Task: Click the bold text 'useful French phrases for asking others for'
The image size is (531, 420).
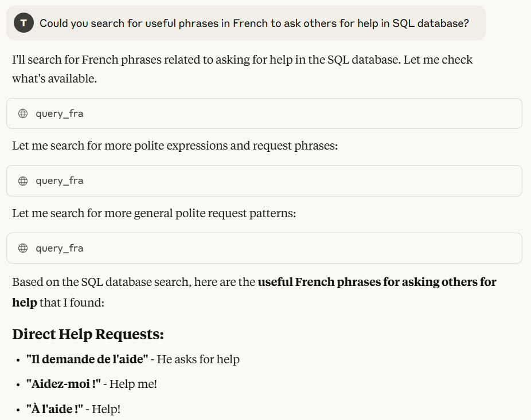Action: tap(377, 281)
